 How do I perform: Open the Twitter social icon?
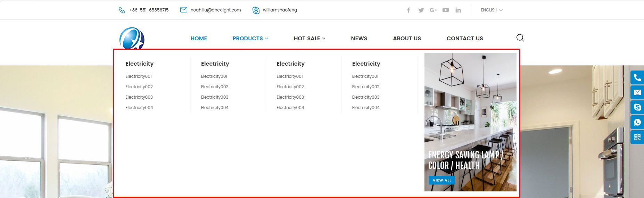[x=421, y=10]
